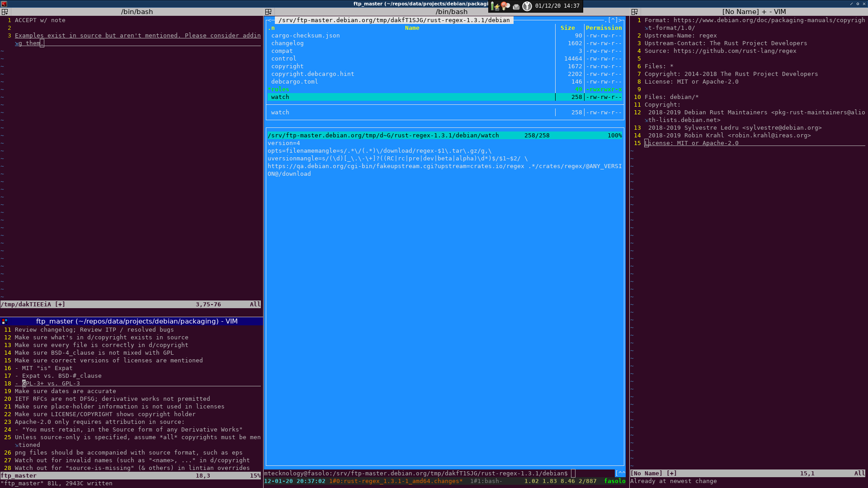Click the printer tray icon
The image size is (868, 488).
coord(516,6)
